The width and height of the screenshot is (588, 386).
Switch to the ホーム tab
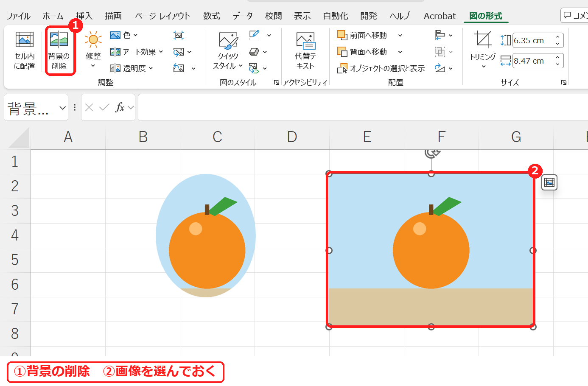click(x=53, y=16)
